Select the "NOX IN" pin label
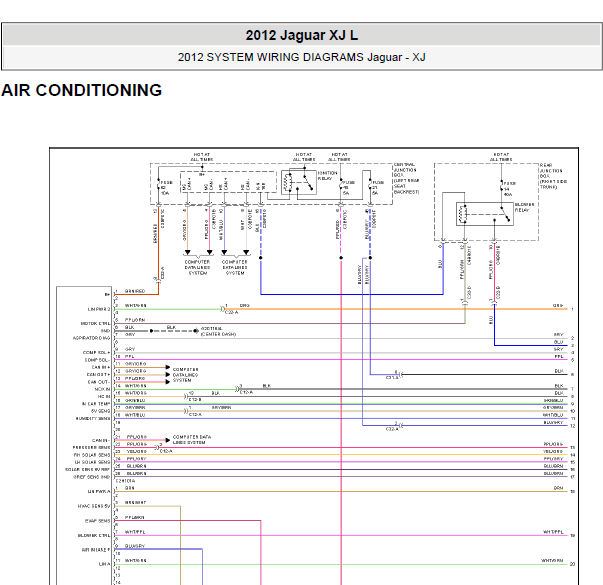This screenshot has width=603, height=585. click(x=102, y=389)
